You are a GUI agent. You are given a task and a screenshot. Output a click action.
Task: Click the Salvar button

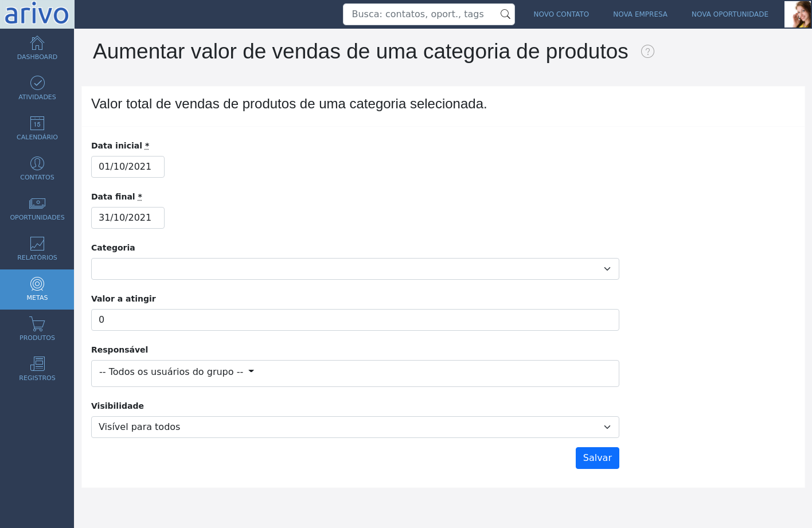[x=598, y=458]
